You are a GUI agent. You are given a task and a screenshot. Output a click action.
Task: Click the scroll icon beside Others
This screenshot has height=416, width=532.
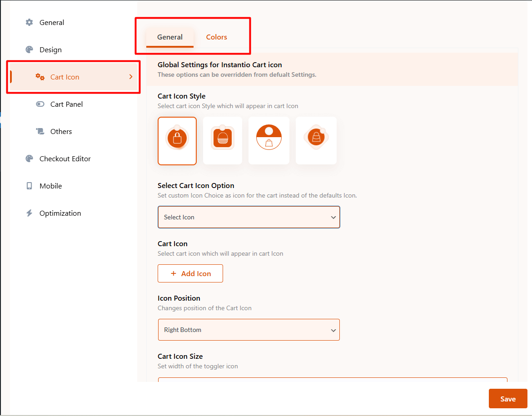tap(40, 131)
